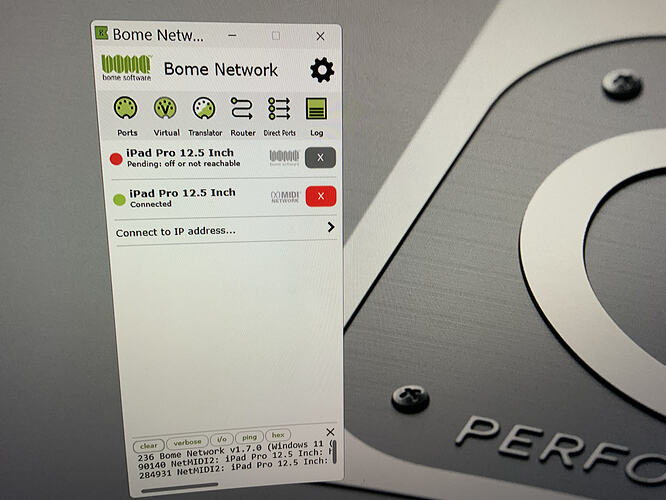Open the Ports view
This screenshot has width=666, height=500.
126,116
